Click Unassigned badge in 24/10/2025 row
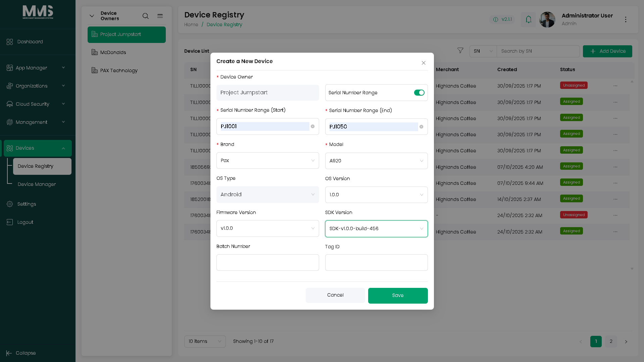644x362 pixels. [574, 215]
